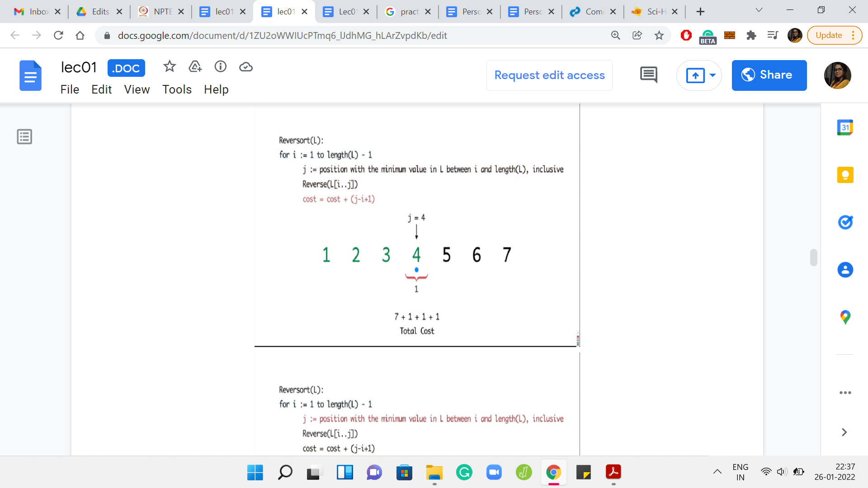The width and height of the screenshot is (868, 488).
Task: Click the Add to Drive icon
Action: (x=195, y=67)
